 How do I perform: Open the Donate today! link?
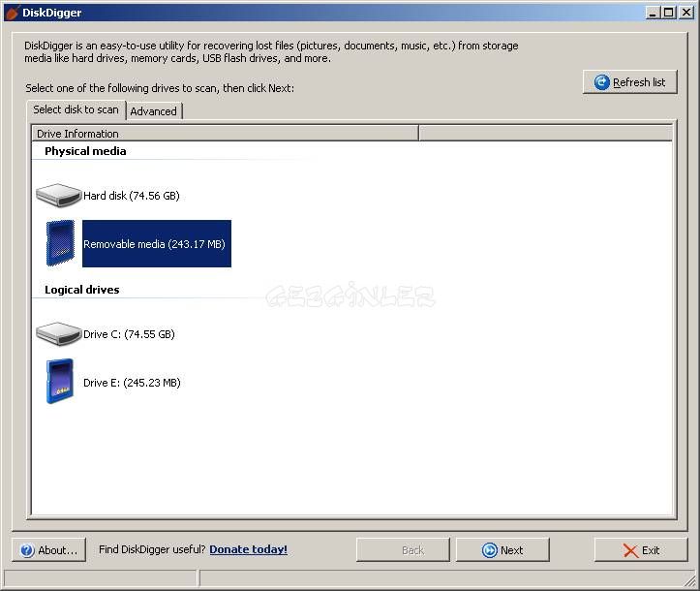[x=248, y=549]
